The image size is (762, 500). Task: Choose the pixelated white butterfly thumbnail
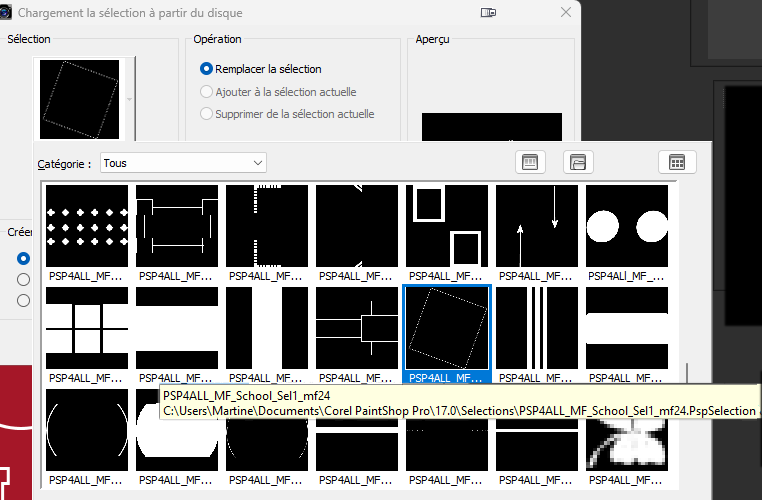pos(626,431)
